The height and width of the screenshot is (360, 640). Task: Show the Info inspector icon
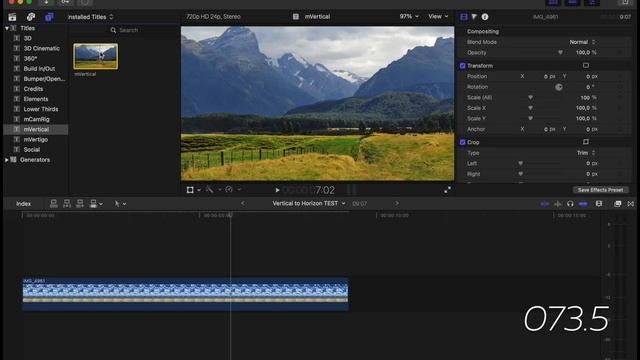485,17
